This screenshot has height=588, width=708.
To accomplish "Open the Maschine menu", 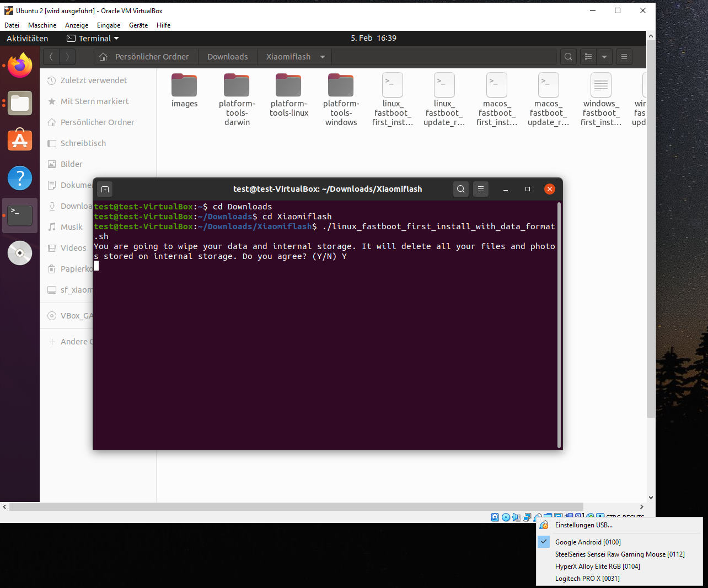I will point(42,25).
